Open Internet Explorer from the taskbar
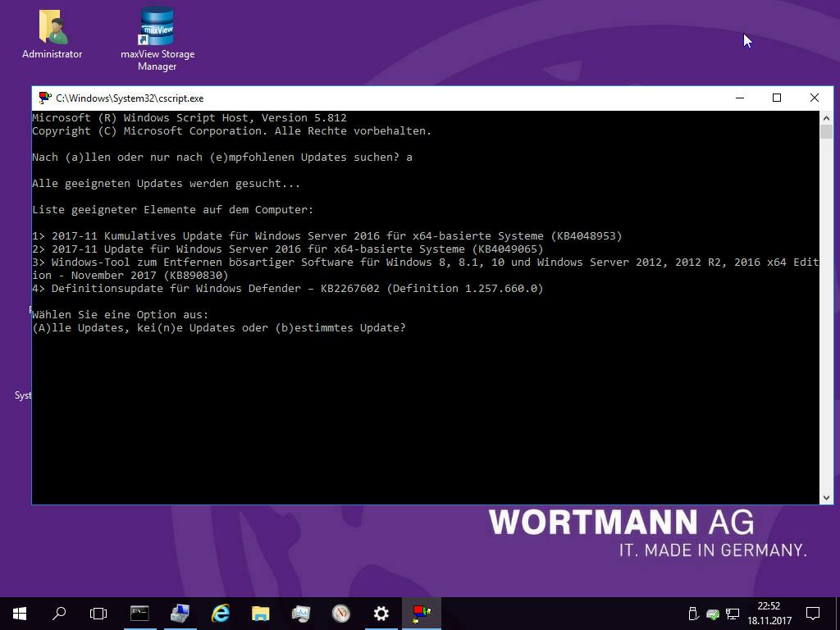Screen dimensions: 840x630 click(220, 613)
